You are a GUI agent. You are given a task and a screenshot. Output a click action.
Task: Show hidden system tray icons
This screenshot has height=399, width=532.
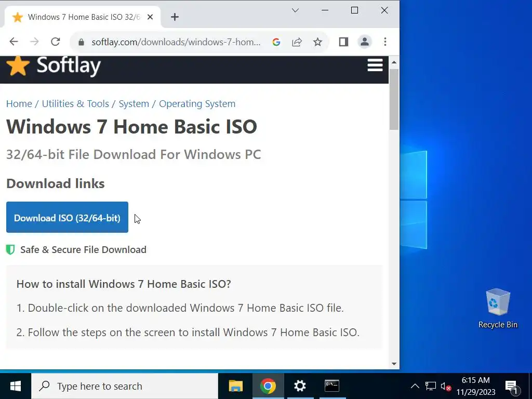point(415,386)
